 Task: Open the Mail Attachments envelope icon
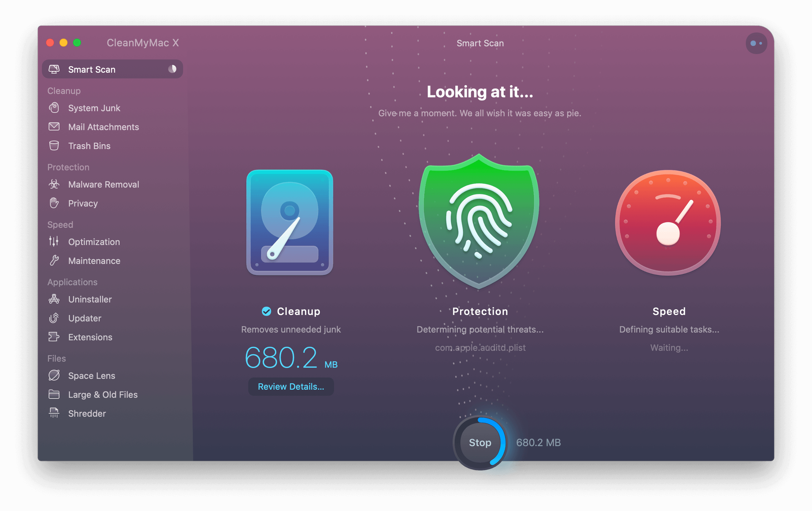(54, 127)
